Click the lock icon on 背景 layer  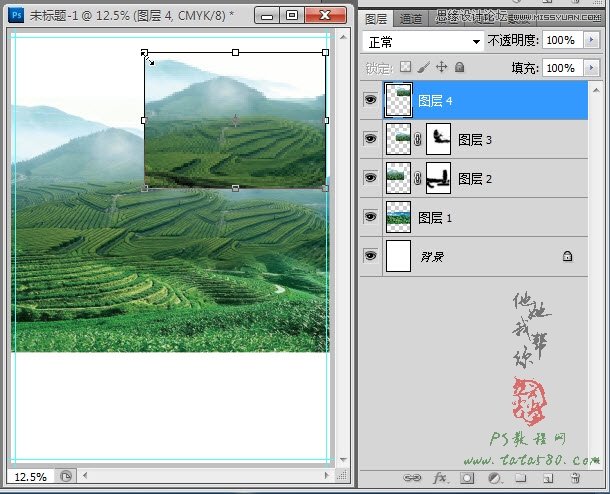[568, 256]
